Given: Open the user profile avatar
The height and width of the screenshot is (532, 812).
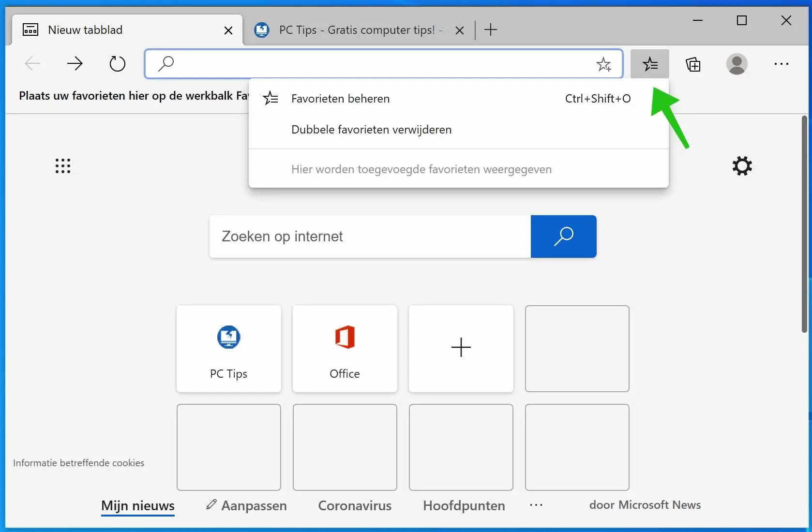Looking at the screenshot, I should tap(737, 64).
